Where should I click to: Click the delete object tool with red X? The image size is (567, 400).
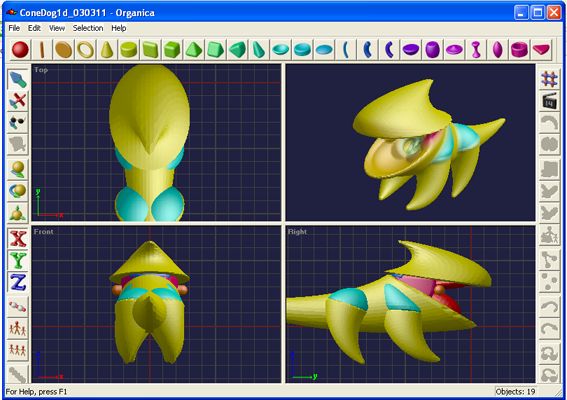pyautogui.click(x=18, y=101)
